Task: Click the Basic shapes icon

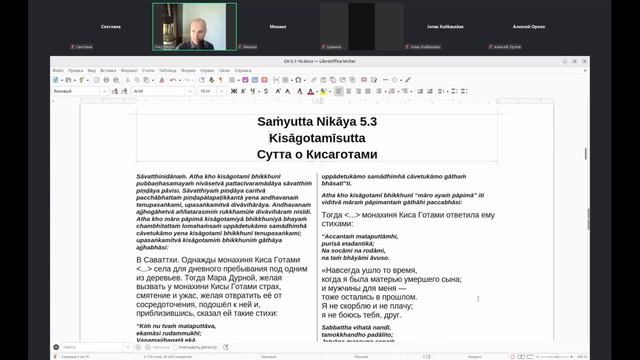Action: pos(394,80)
